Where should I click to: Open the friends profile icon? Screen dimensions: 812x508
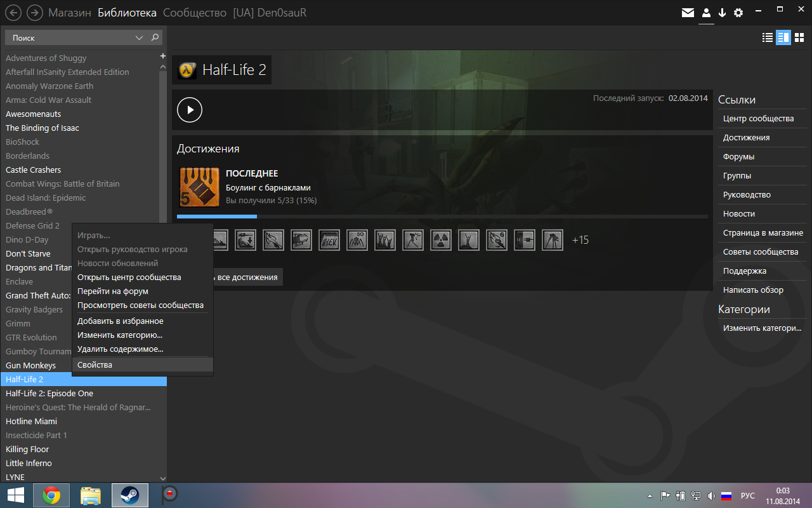[706, 13]
